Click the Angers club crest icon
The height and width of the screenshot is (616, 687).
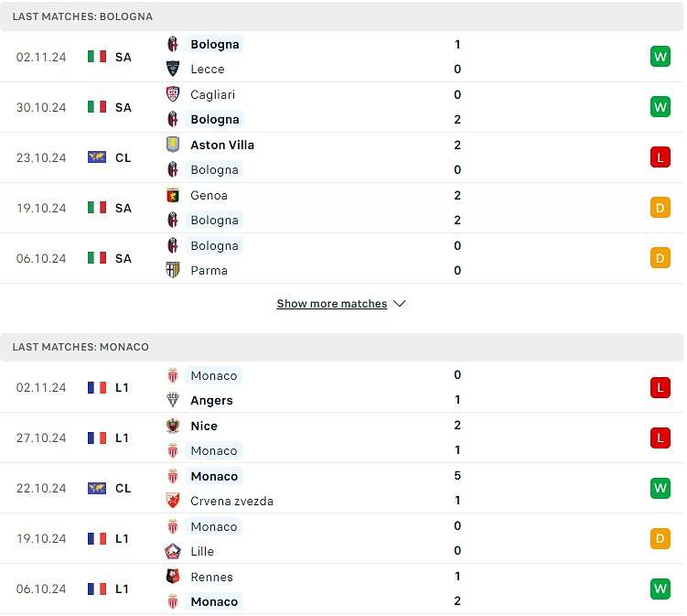(x=173, y=400)
